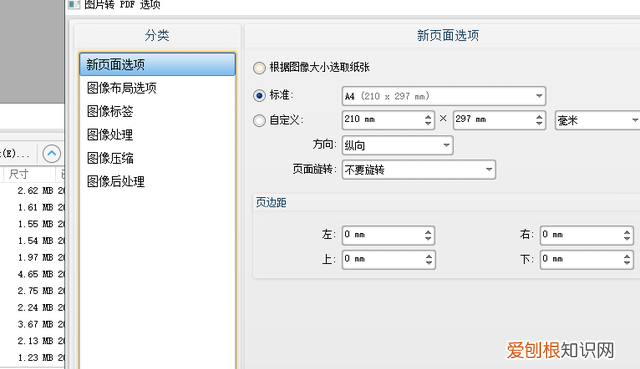Select file row with size 3.67 MB

[x=32, y=324]
